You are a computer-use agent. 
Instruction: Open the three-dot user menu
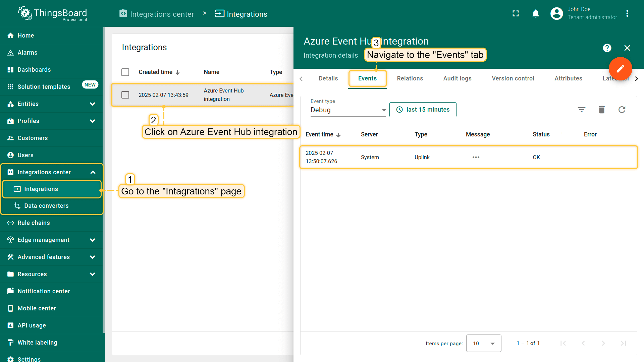tap(627, 13)
